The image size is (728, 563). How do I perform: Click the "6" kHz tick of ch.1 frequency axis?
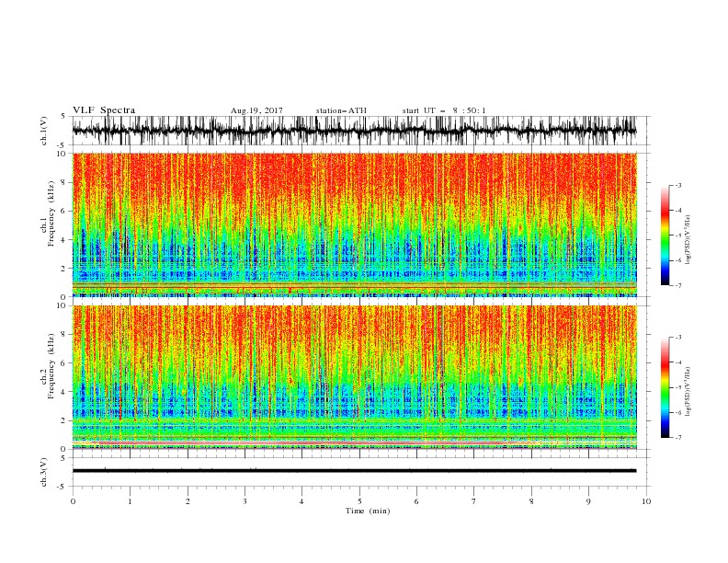[x=64, y=211]
